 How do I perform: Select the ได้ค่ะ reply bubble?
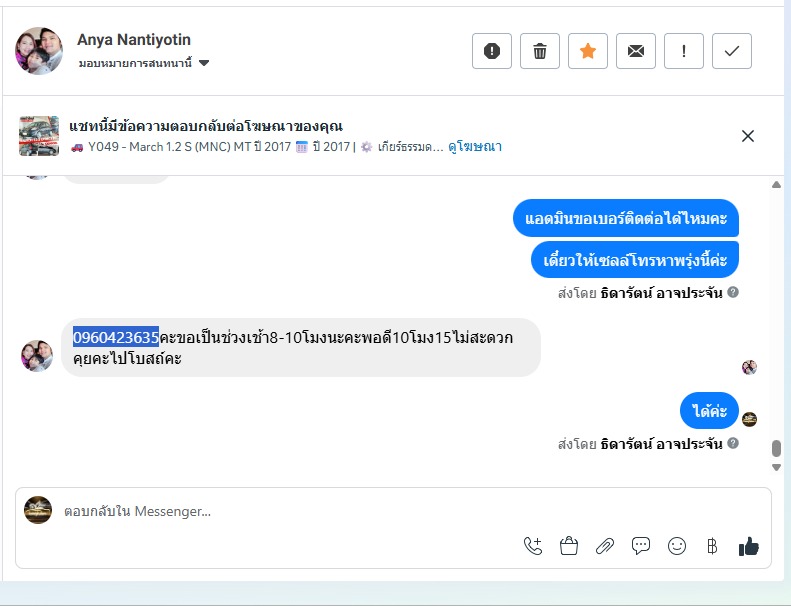click(x=709, y=411)
